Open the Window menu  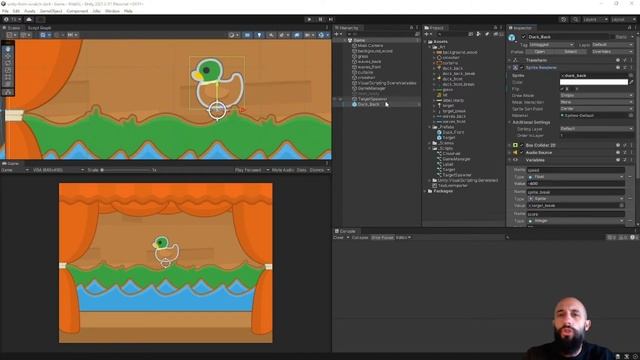[x=112, y=11]
